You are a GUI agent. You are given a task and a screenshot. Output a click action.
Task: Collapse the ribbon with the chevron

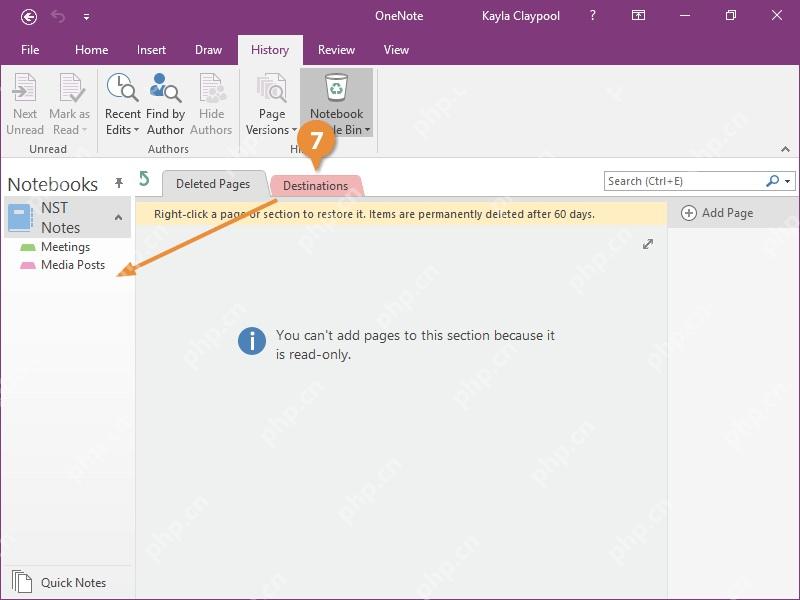pos(785,149)
